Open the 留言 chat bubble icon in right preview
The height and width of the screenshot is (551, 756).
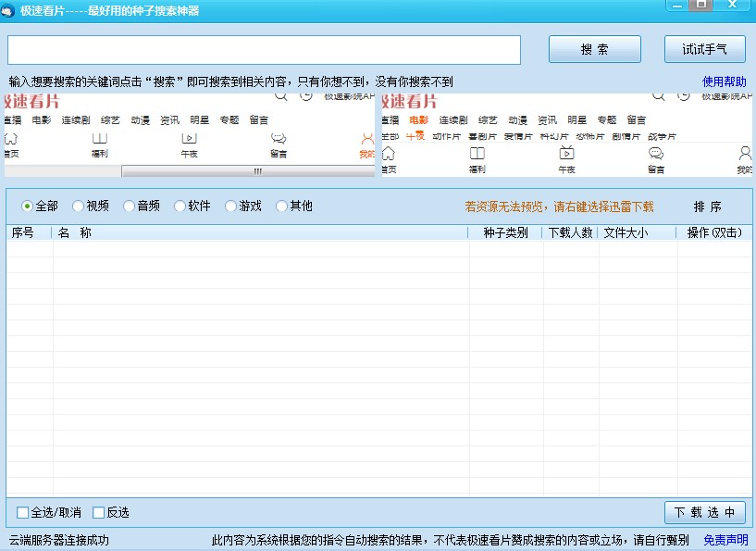pos(656,154)
